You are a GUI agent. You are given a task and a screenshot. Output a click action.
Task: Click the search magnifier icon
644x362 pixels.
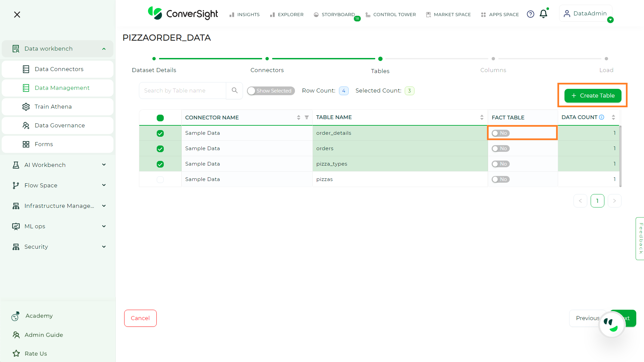(235, 90)
